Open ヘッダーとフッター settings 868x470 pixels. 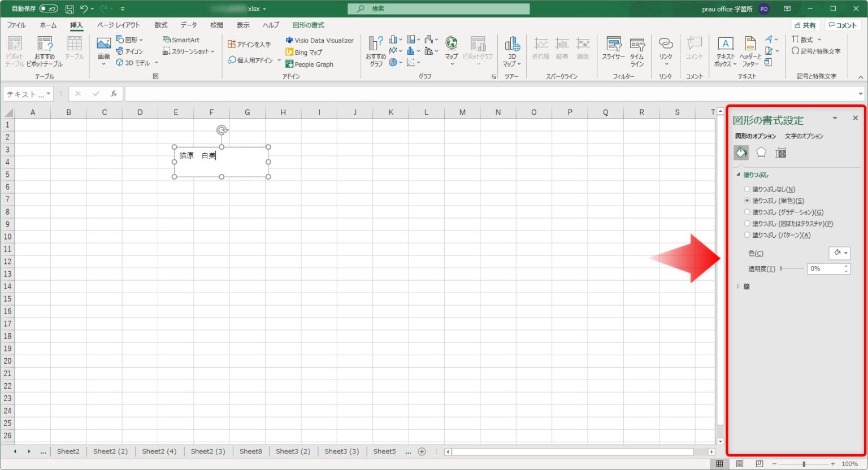point(750,51)
